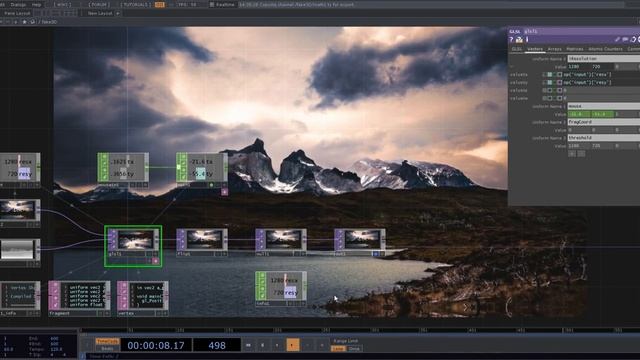
Task: Open the WIKI link in top bar
Action: click(x=62, y=4)
